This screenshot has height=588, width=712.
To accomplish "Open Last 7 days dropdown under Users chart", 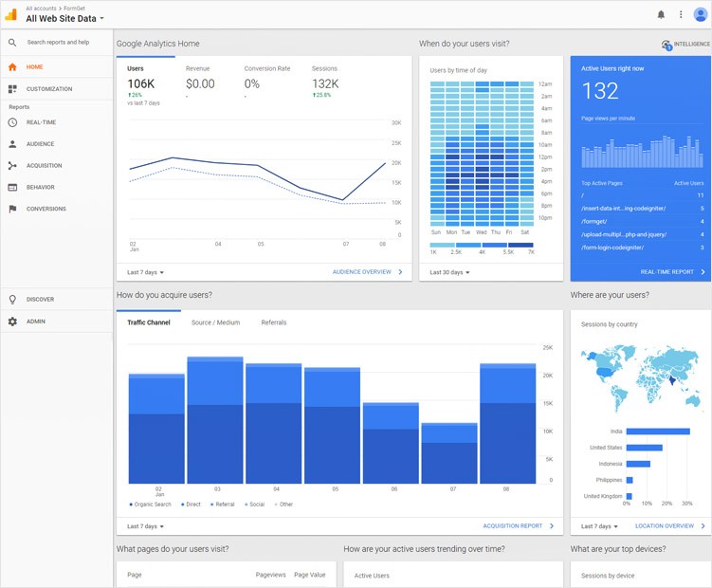I will pos(145,272).
